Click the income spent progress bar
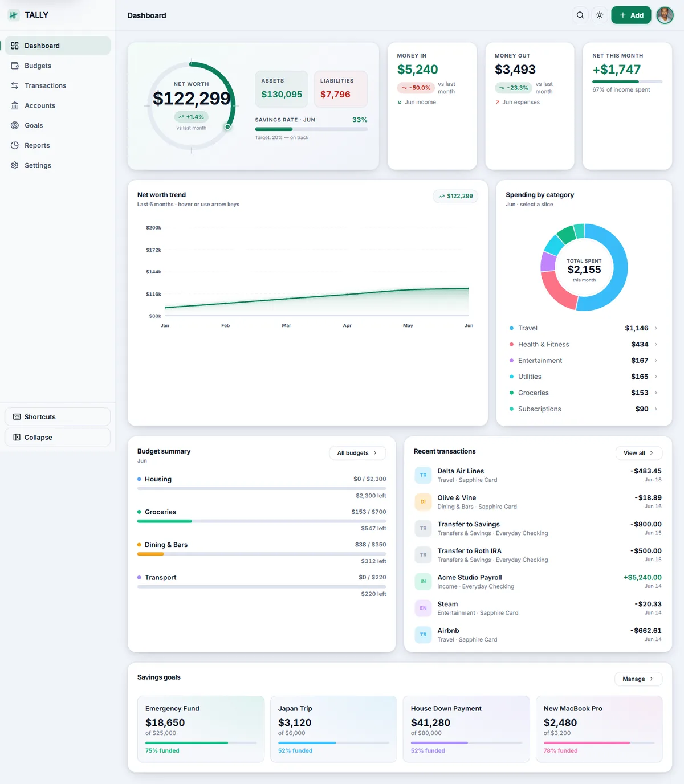The image size is (684, 784). (627, 82)
